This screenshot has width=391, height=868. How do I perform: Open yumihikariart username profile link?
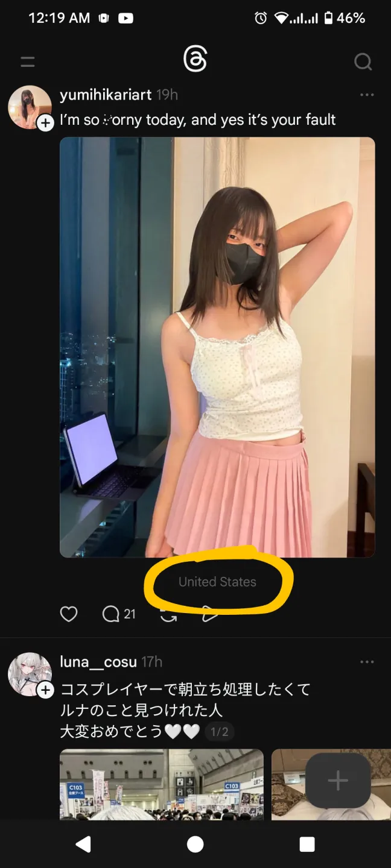click(106, 95)
